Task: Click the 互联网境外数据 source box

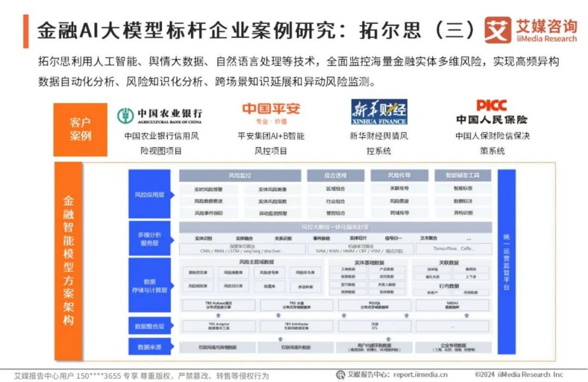Action: coord(296,348)
